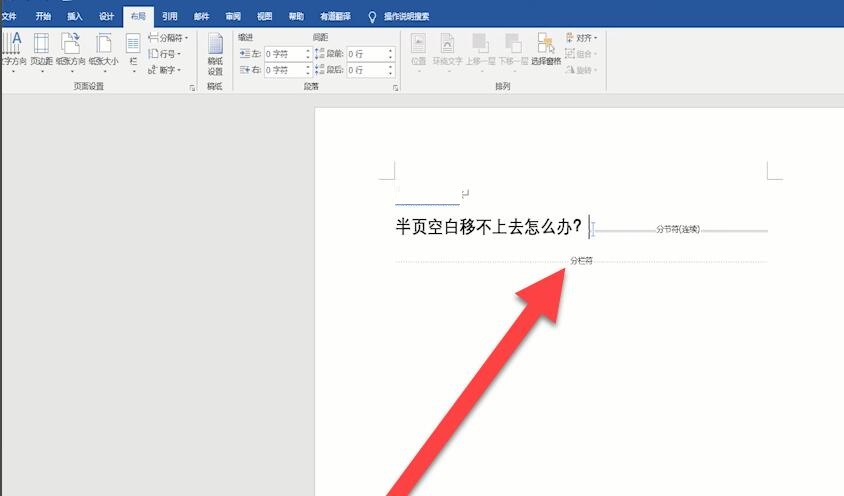
Task: Expand the 断字 hyphenation dropdown
Action: tap(164, 70)
